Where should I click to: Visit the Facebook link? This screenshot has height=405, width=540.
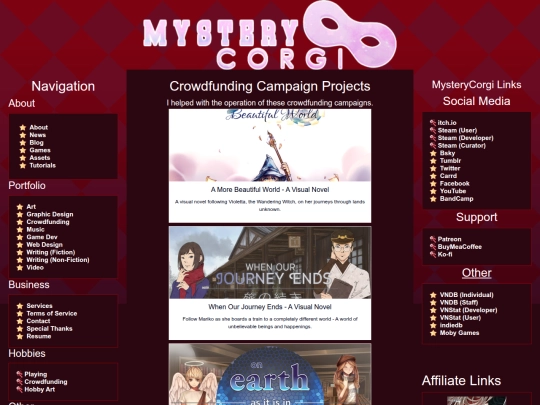[455, 184]
